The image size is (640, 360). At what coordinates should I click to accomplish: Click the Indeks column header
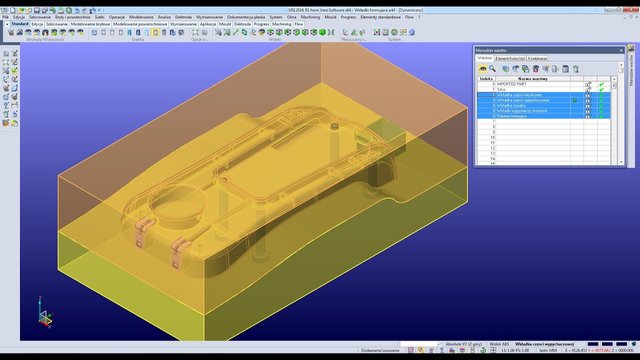click(x=486, y=79)
